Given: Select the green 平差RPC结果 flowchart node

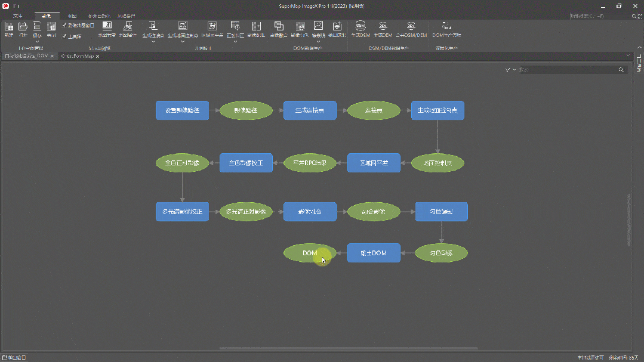Looking at the screenshot, I should pyautogui.click(x=310, y=163).
